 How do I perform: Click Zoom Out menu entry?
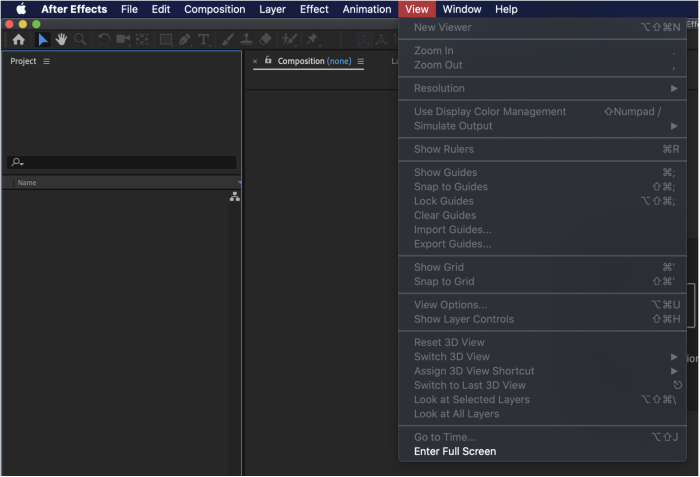coord(542,65)
